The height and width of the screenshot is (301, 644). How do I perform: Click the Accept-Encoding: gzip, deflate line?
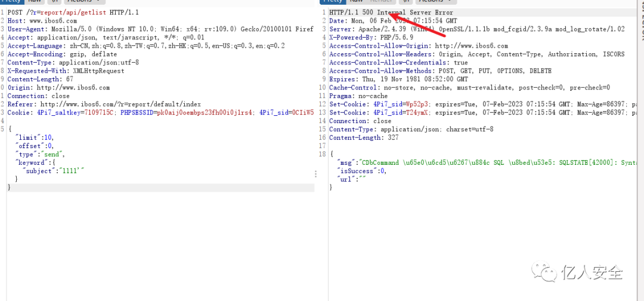(62, 54)
